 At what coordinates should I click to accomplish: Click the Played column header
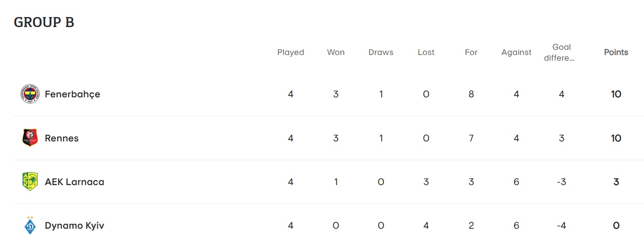[291, 52]
